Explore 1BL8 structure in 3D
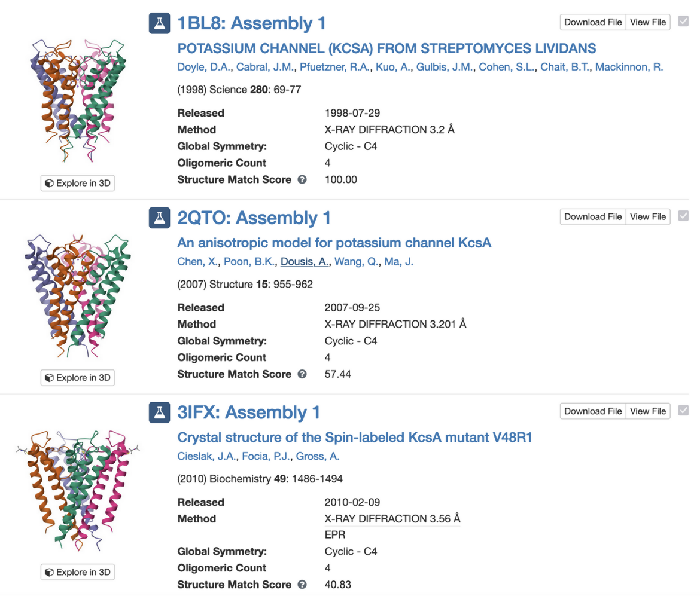Viewport: 700px width, 596px height. pyautogui.click(x=78, y=184)
